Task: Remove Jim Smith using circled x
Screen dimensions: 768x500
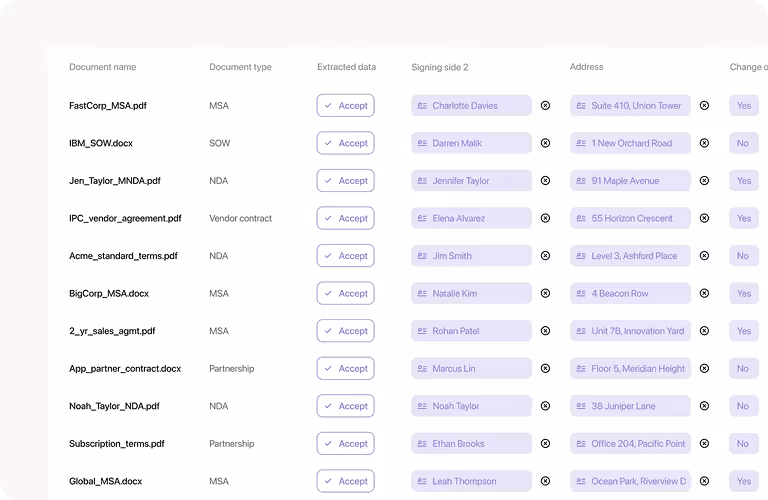Action: tap(545, 256)
